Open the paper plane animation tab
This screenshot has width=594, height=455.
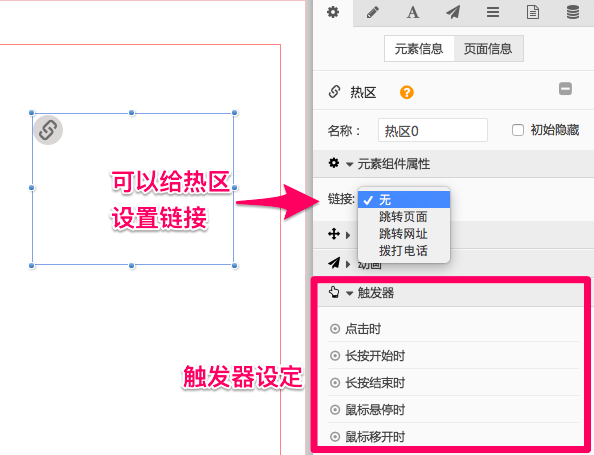click(453, 12)
